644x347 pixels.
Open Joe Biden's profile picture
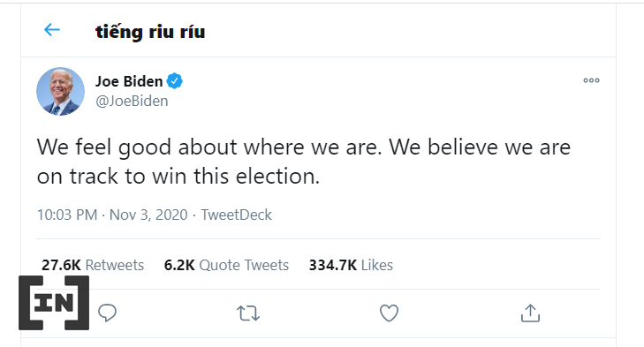click(60, 91)
